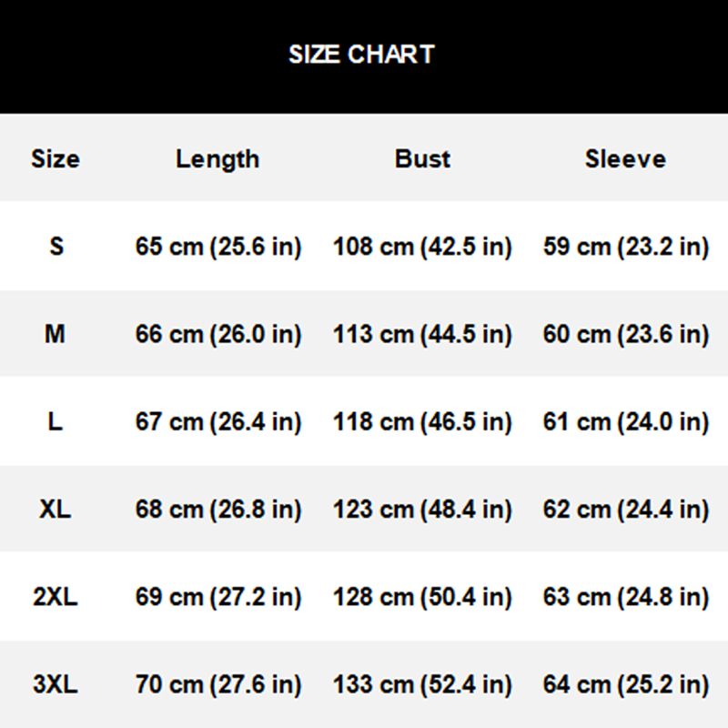Viewport: 728px width, 728px height.
Task: Select the 2XL size row label
Action: tap(56, 597)
